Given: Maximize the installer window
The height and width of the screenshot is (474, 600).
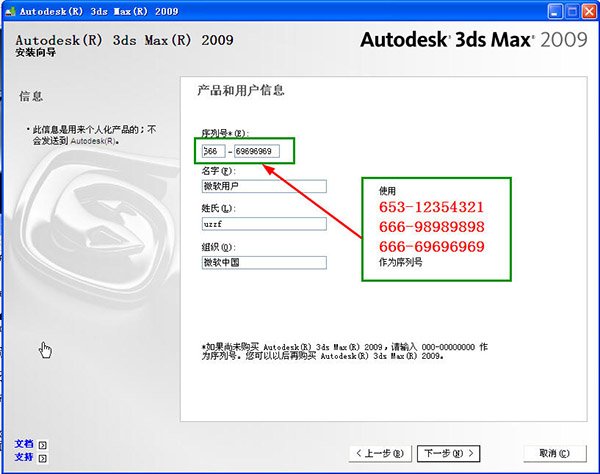Looking at the screenshot, I should 572,11.
